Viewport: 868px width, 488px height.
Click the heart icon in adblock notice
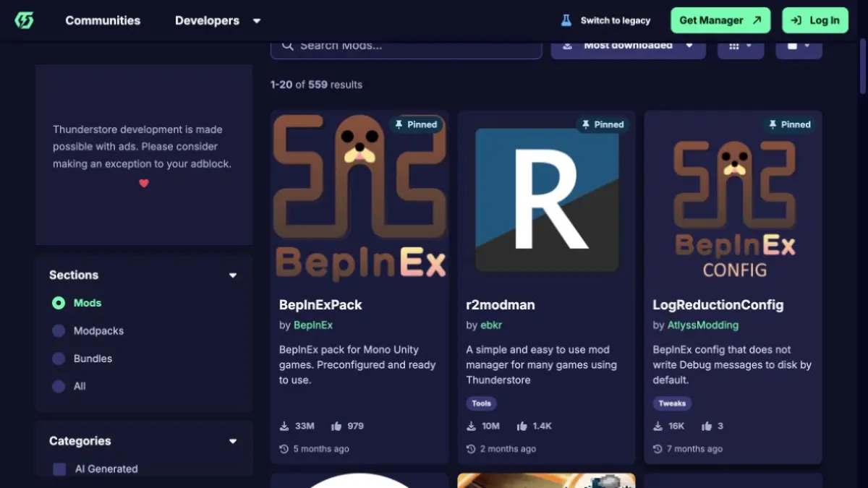(x=143, y=183)
